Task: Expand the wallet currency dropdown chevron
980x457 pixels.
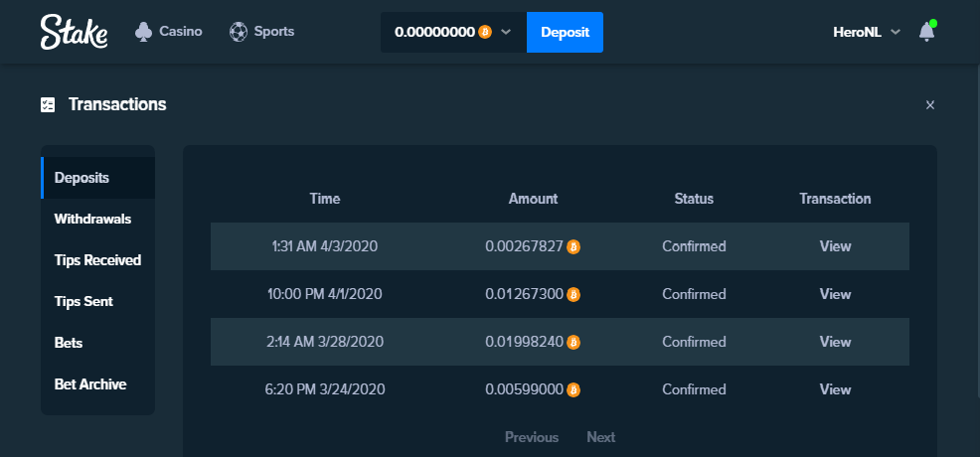Action: pos(506,32)
